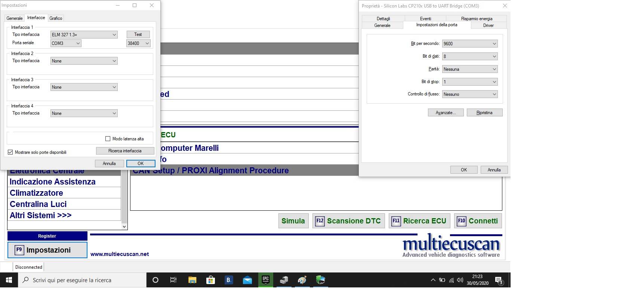Viewport: 644px width, 305px height.
Task: Click the Disconnected status bar entry
Action: 29,267
